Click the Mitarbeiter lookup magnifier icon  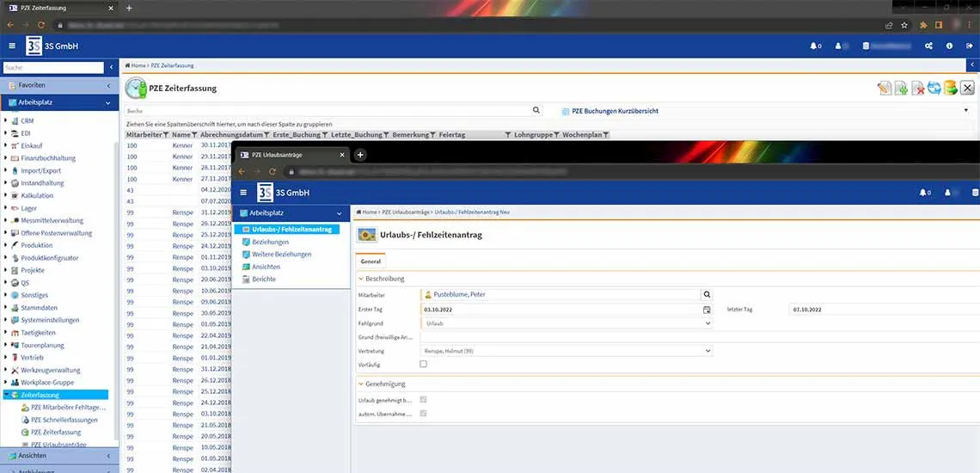pos(707,295)
